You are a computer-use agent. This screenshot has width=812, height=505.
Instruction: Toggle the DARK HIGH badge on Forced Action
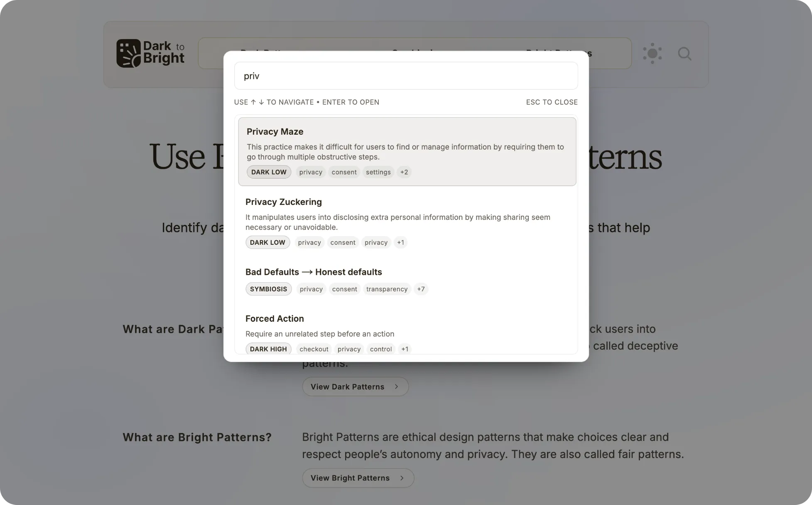click(268, 349)
